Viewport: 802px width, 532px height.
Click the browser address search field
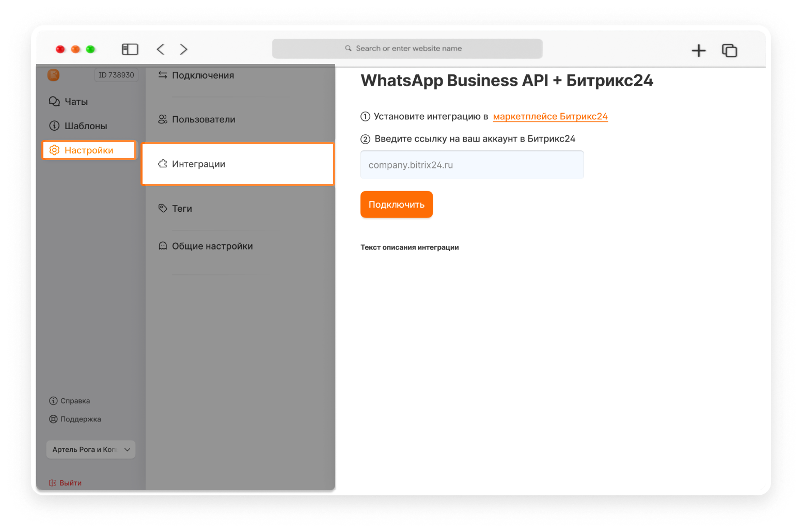pyautogui.click(x=407, y=49)
